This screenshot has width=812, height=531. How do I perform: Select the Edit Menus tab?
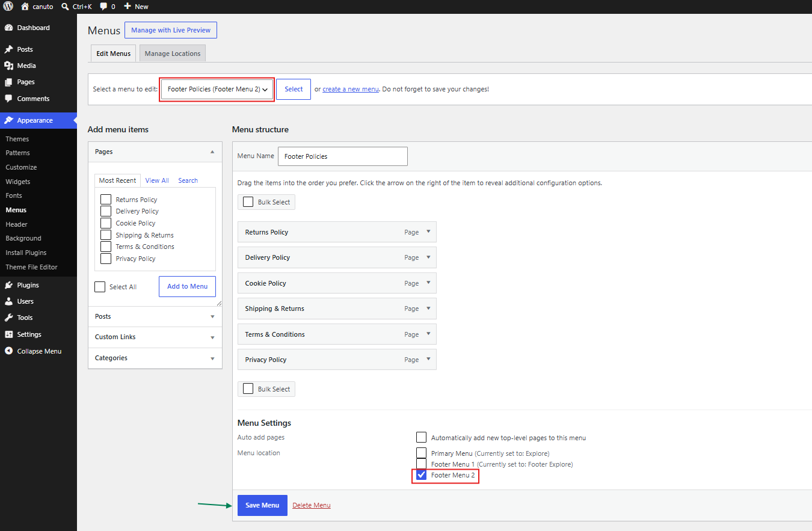point(113,54)
